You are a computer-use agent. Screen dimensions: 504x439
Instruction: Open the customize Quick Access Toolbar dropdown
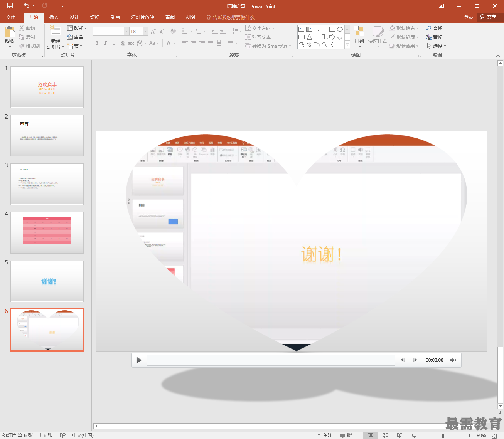(62, 6)
